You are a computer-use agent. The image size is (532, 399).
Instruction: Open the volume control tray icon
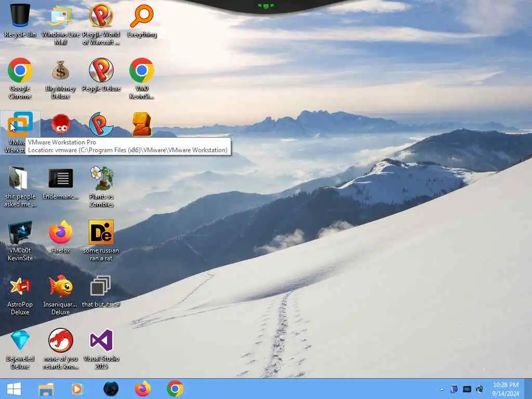coord(480,389)
